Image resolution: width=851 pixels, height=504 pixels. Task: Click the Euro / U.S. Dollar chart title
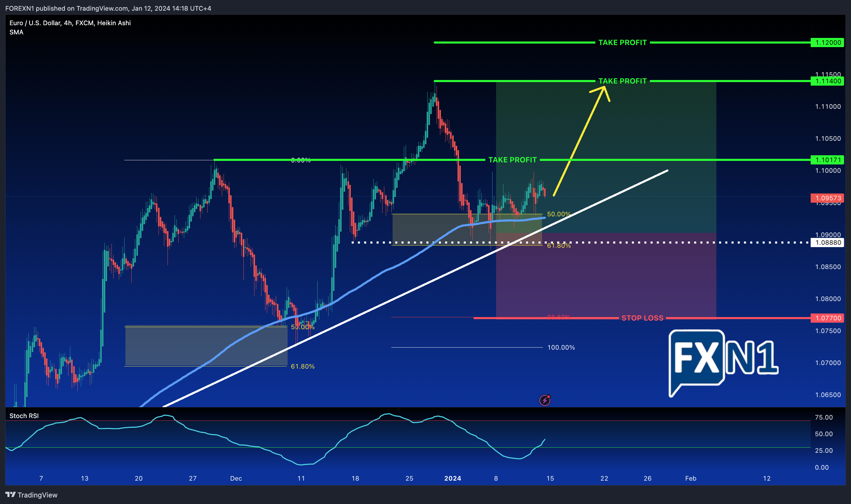(x=70, y=23)
